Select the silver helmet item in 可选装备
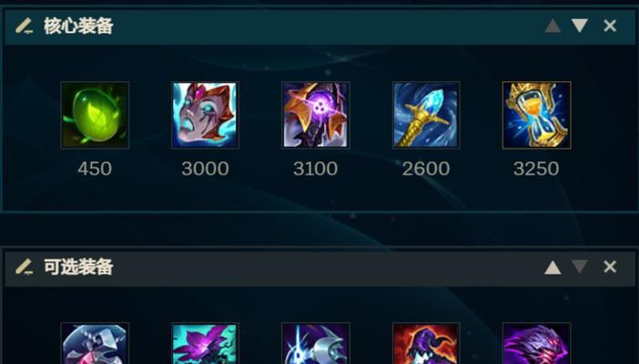Image resolution: width=639 pixels, height=364 pixels. click(95, 343)
